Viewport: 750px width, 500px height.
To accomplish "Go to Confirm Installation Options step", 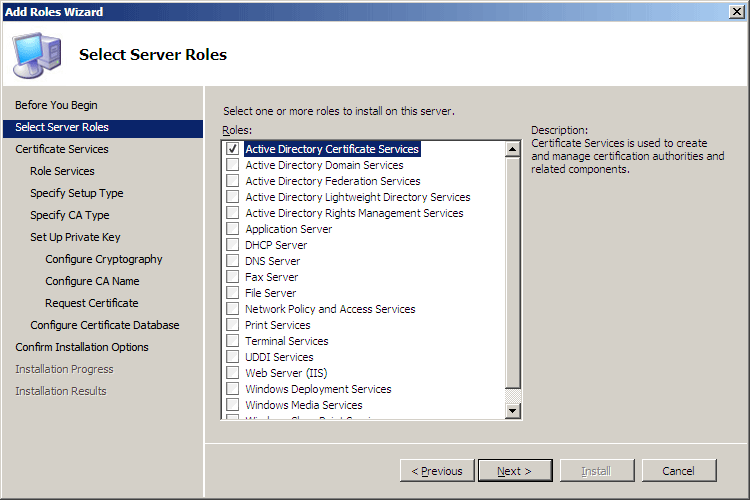I will point(82,347).
